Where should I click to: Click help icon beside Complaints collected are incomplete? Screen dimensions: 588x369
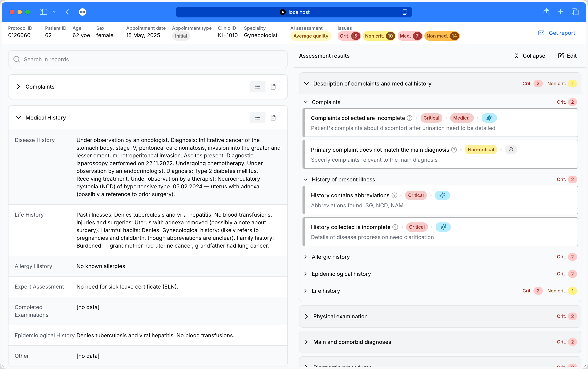pos(410,118)
